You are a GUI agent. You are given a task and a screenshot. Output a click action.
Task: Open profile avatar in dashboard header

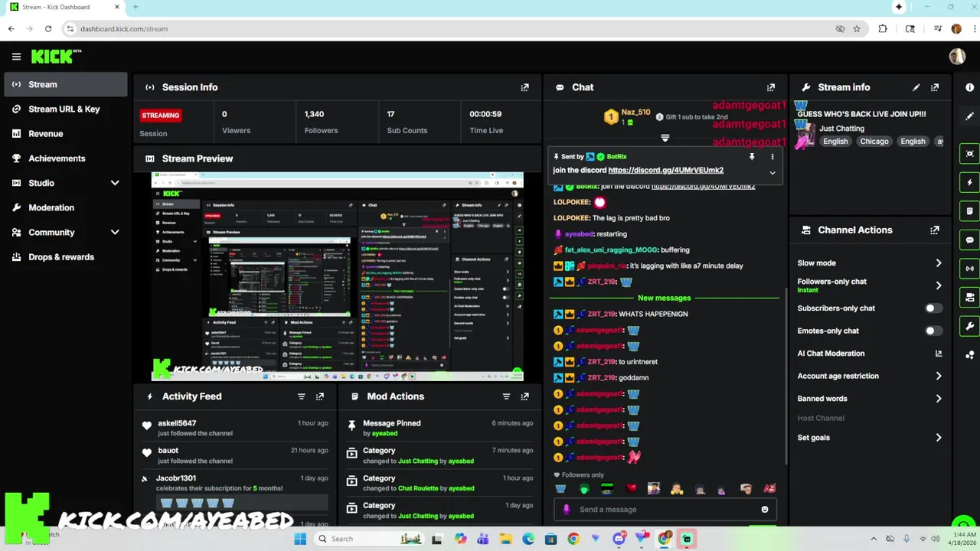coord(956,57)
